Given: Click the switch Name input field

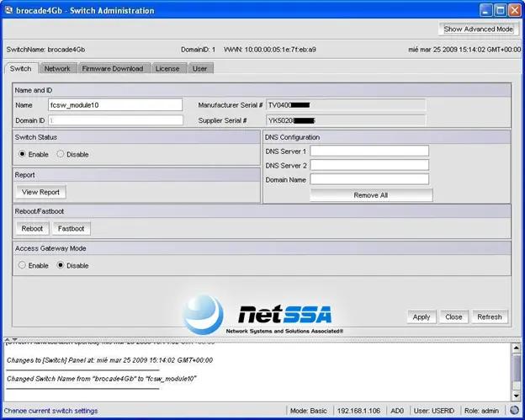Looking at the screenshot, I should point(115,105).
